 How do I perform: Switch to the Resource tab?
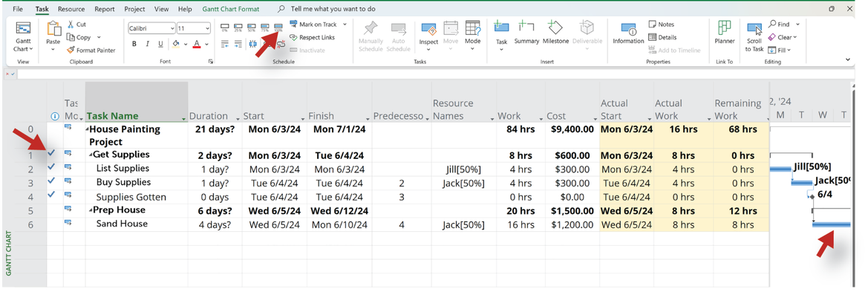[x=71, y=9]
